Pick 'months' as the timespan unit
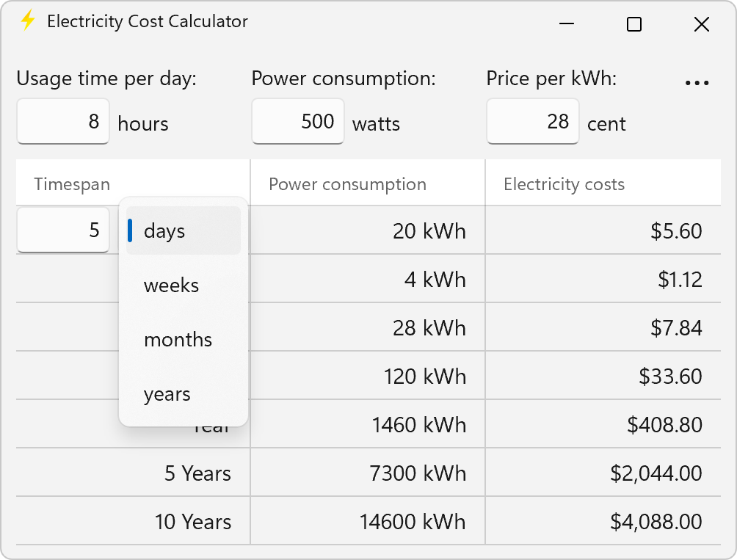737x560 pixels. pos(184,340)
